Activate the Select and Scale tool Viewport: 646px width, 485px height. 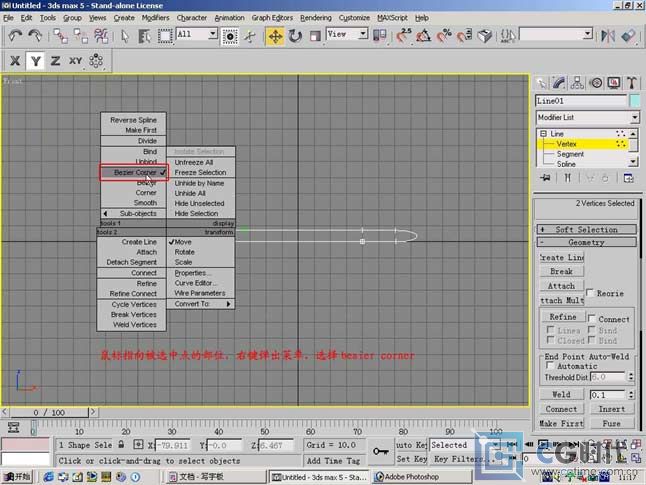tap(315, 36)
